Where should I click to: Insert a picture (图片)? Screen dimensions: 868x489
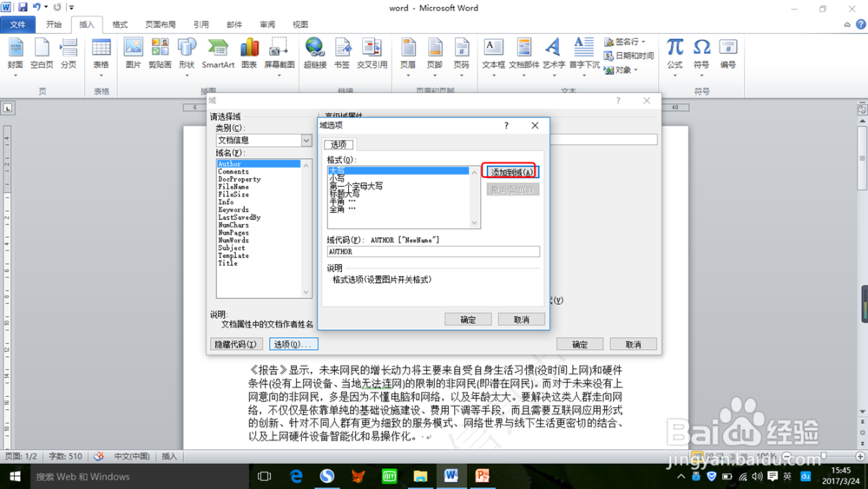pyautogui.click(x=133, y=54)
